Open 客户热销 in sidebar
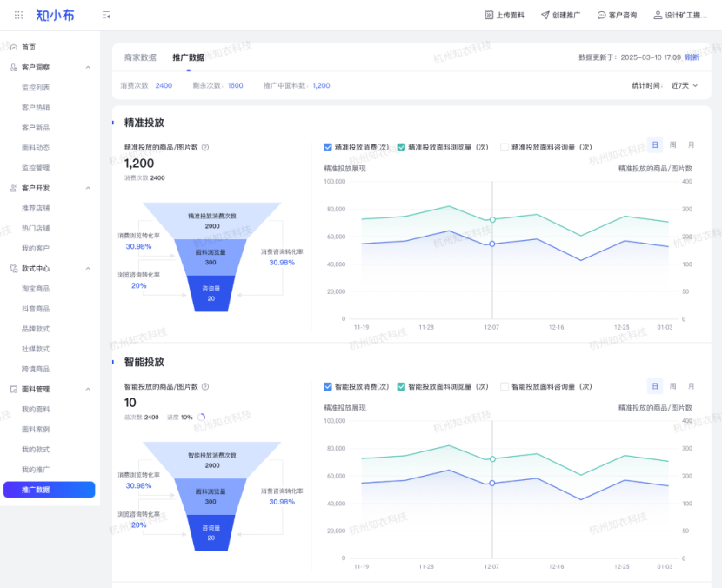 click(36, 108)
